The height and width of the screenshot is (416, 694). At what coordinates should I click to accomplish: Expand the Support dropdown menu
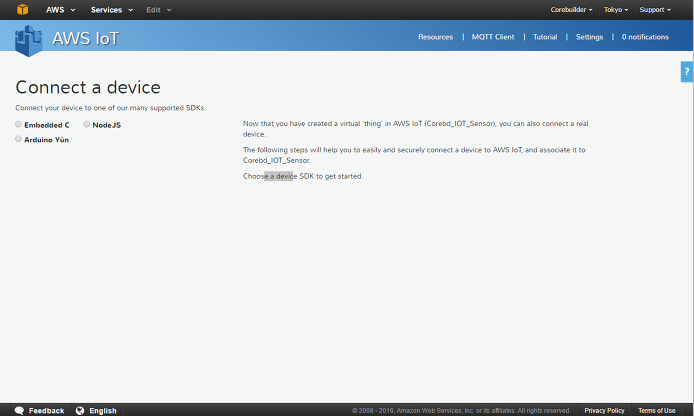(655, 10)
